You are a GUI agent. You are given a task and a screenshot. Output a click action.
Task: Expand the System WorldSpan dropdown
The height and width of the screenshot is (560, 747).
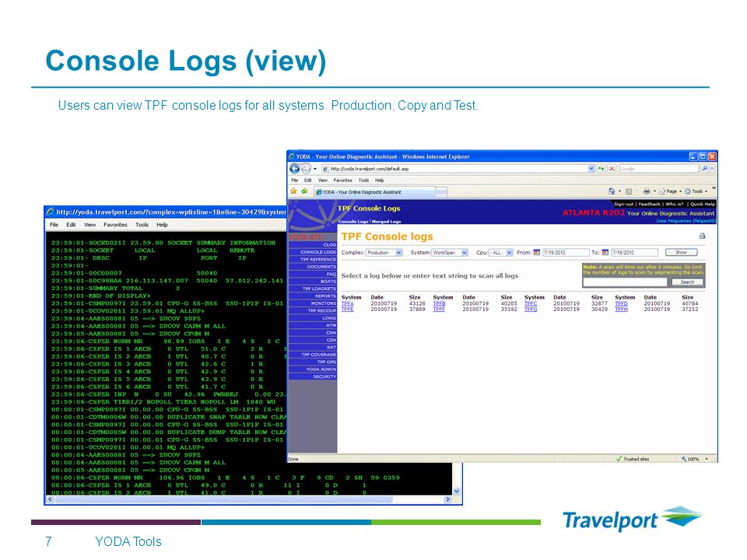[464, 253]
